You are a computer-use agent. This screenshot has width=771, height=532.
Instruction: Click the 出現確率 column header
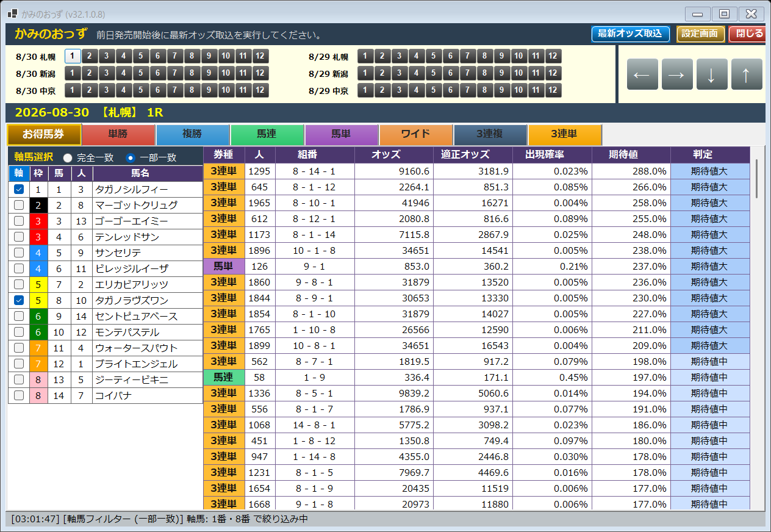click(x=552, y=155)
